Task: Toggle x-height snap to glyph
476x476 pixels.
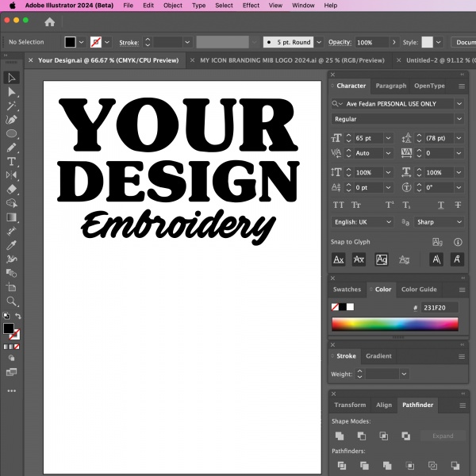Action: [359, 259]
